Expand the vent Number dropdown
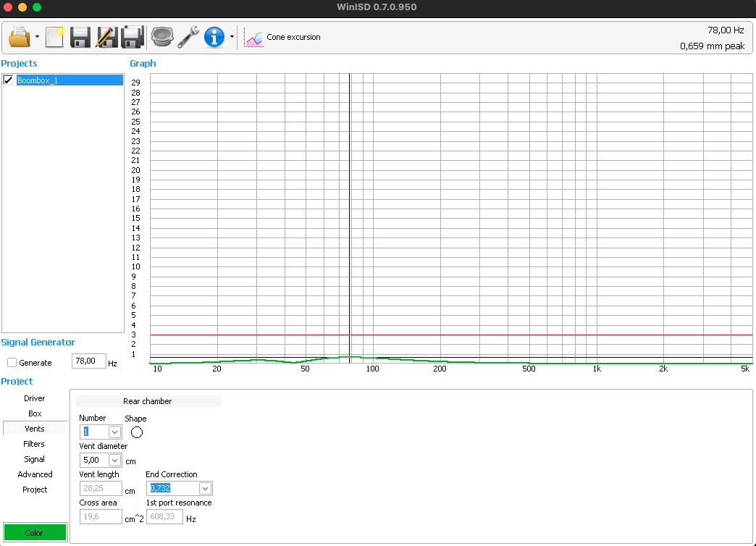Image resolution: width=756 pixels, height=546 pixels. 114,432
